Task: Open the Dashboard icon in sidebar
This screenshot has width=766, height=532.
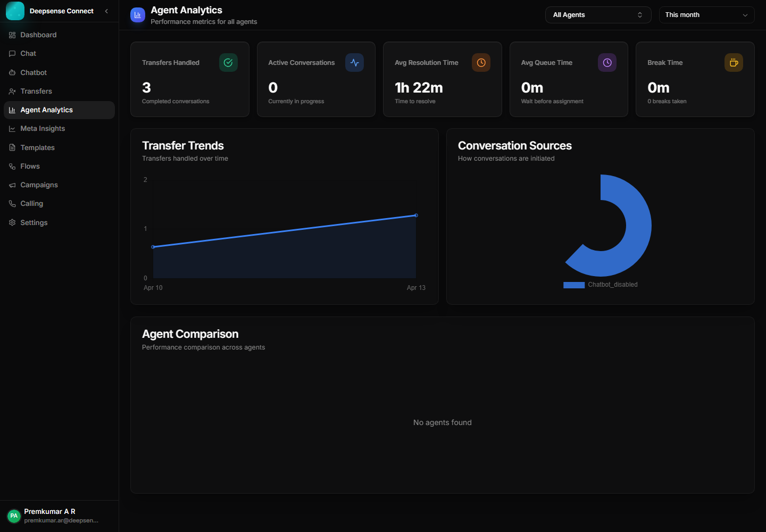Action: click(x=12, y=34)
